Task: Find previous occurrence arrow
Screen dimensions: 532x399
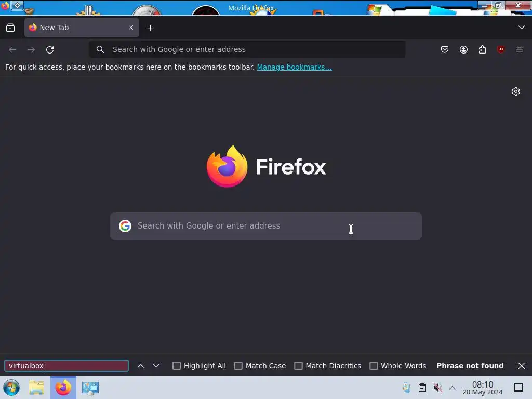Action: point(141,366)
